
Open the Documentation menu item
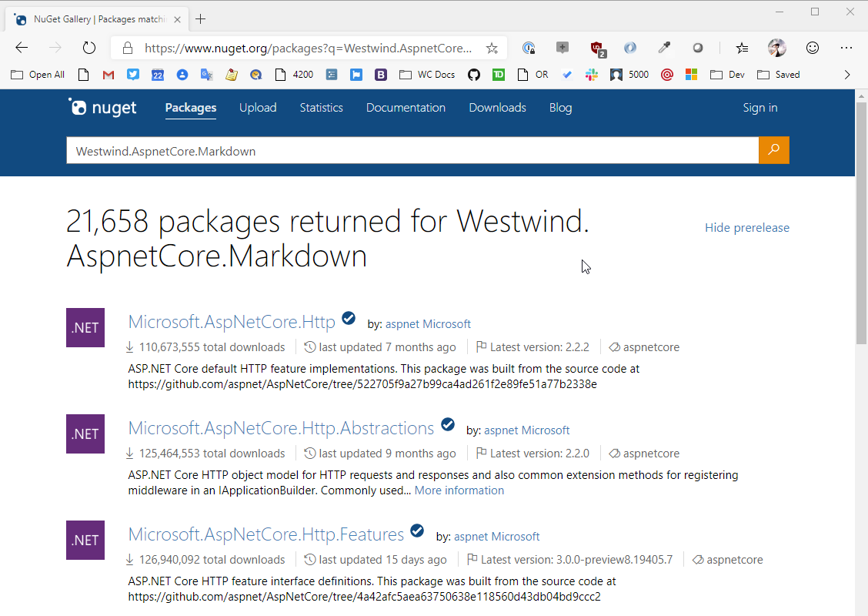(x=406, y=108)
